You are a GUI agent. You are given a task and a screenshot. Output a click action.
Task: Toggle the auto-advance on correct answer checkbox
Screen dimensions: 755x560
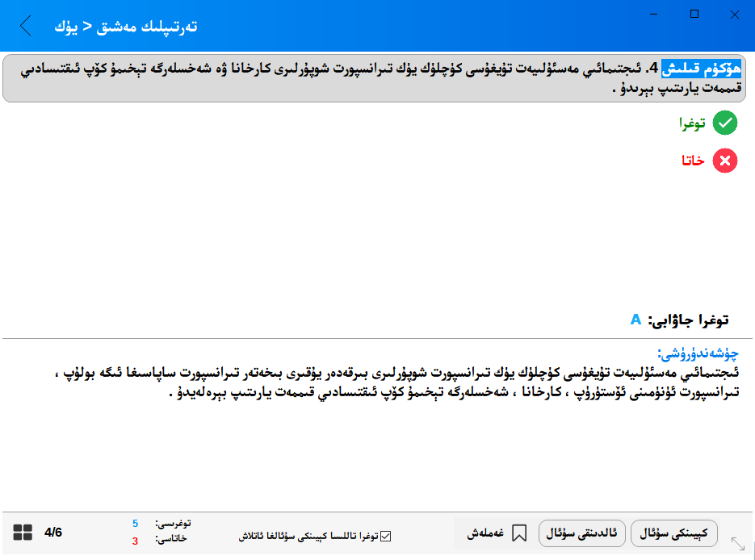coord(385,536)
